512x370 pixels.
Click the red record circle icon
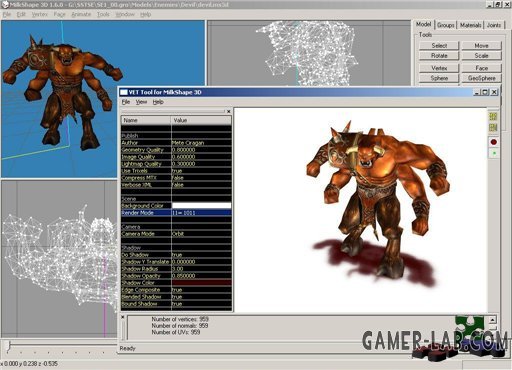coord(493,142)
